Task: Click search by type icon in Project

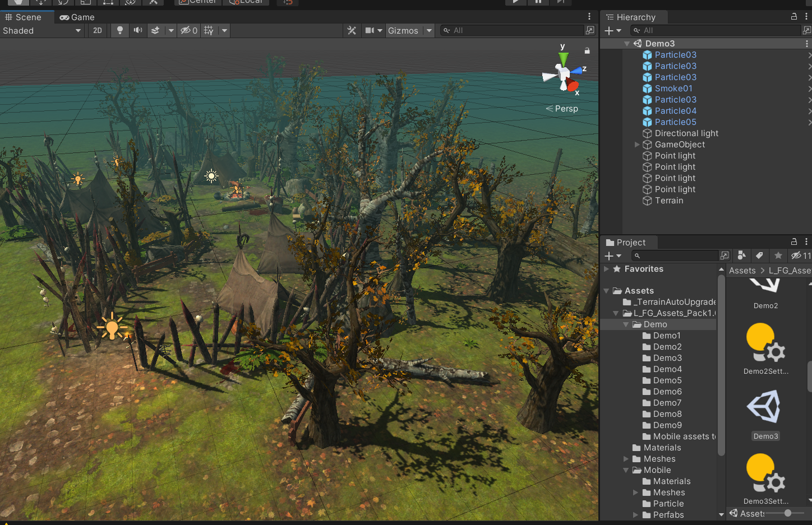Action: coord(741,255)
